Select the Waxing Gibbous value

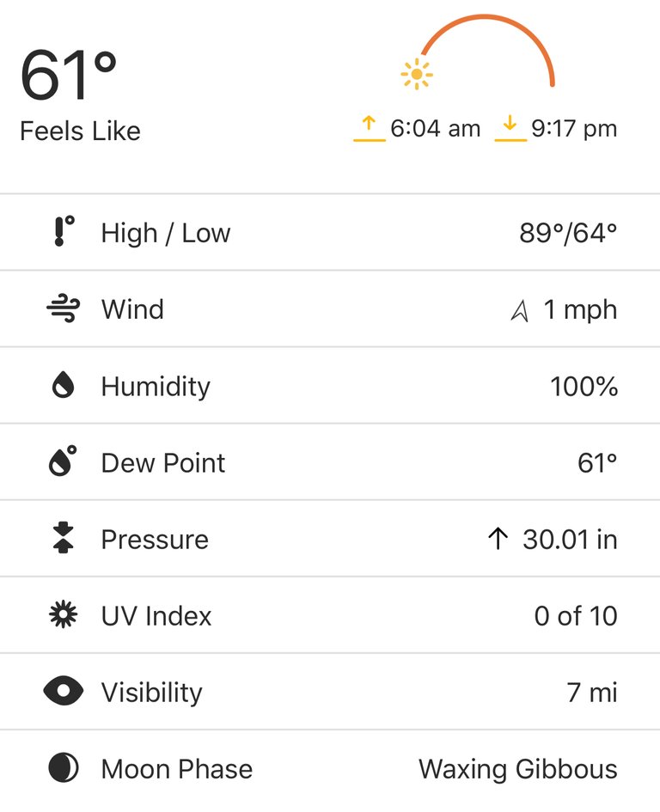[518, 769]
